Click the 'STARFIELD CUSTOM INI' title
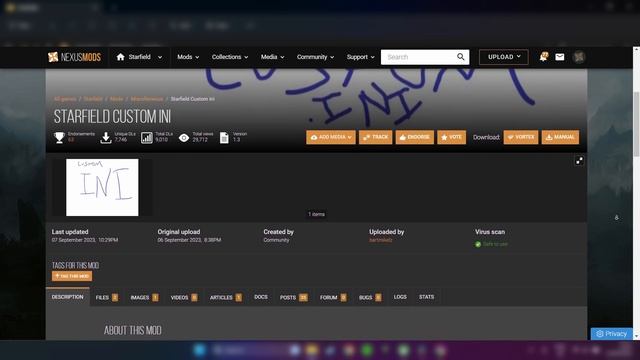This screenshot has height=360, width=640. click(x=112, y=117)
